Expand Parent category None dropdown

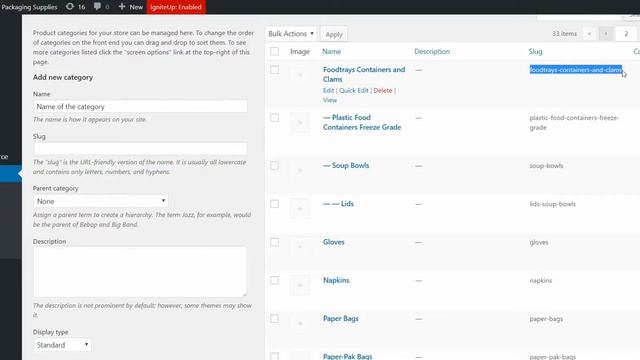(x=101, y=201)
